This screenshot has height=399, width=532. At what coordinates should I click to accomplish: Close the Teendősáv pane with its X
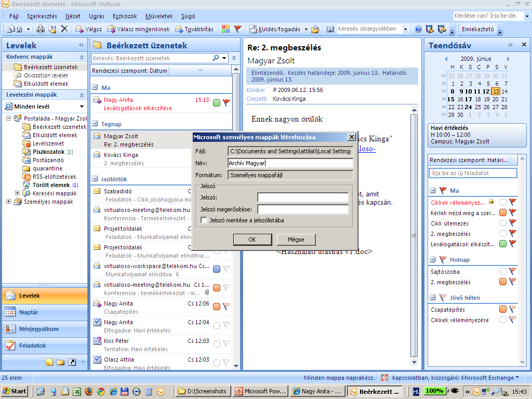(x=524, y=45)
